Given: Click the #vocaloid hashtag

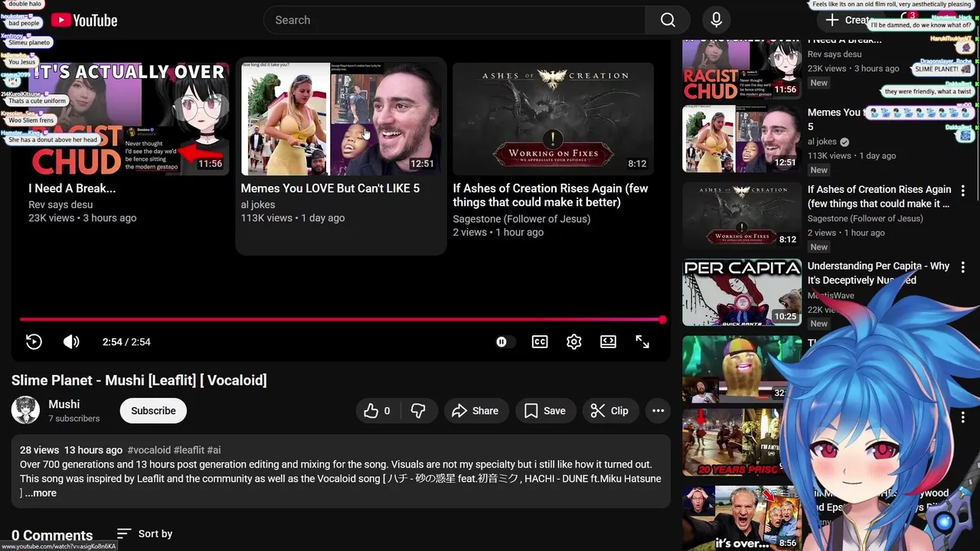Looking at the screenshot, I should click(149, 450).
